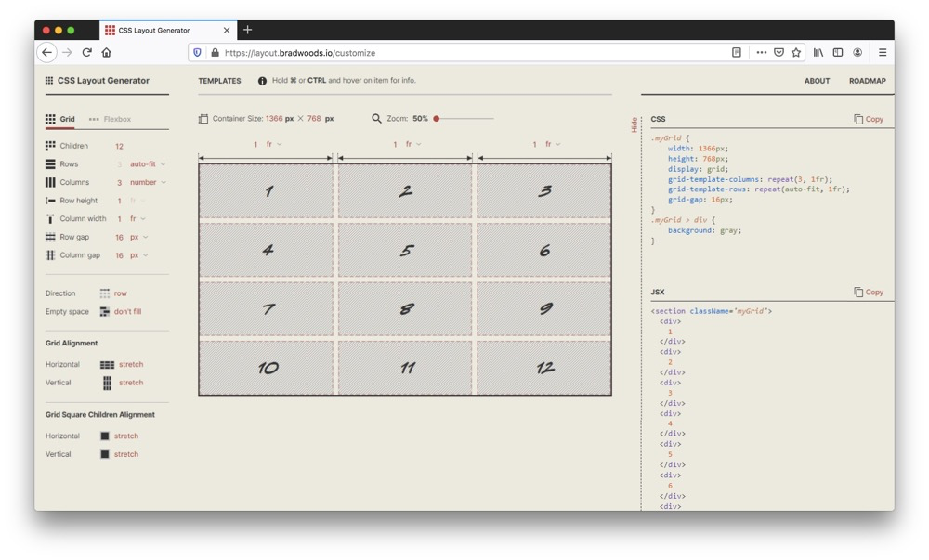Click the Rows icon
The width and height of the screenshot is (929, 560).
(x=50, y=164)
